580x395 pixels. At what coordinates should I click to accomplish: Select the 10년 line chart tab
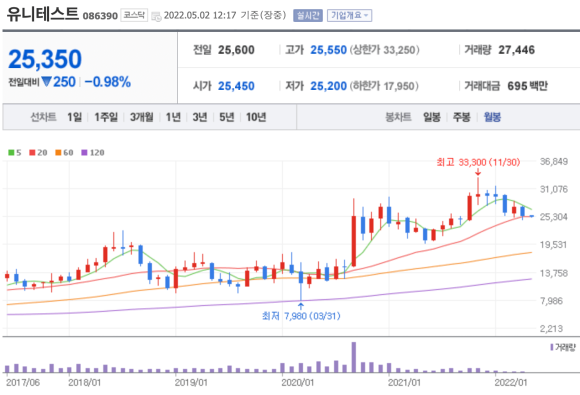(x=256, y=117)
